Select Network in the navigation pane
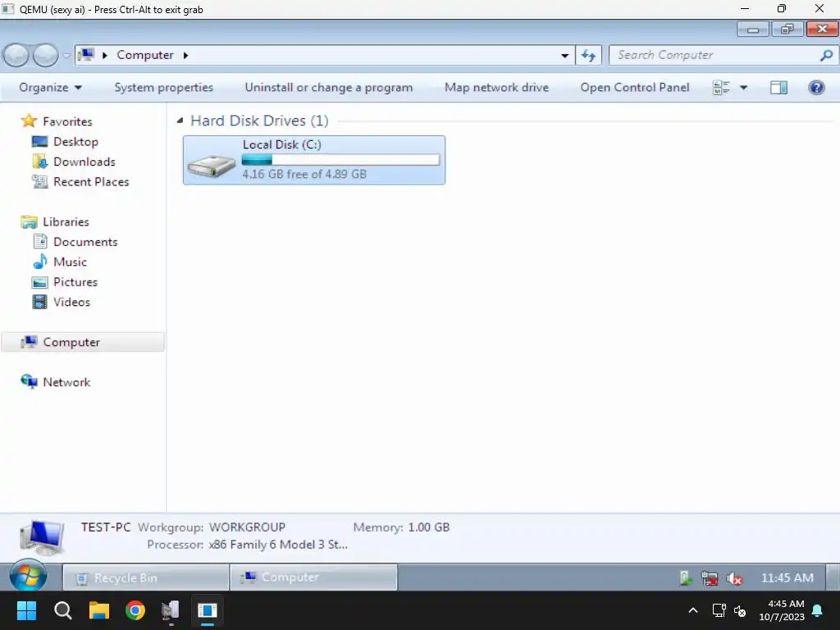The width and height of the screenshot is (840, 630). point(66,382)
